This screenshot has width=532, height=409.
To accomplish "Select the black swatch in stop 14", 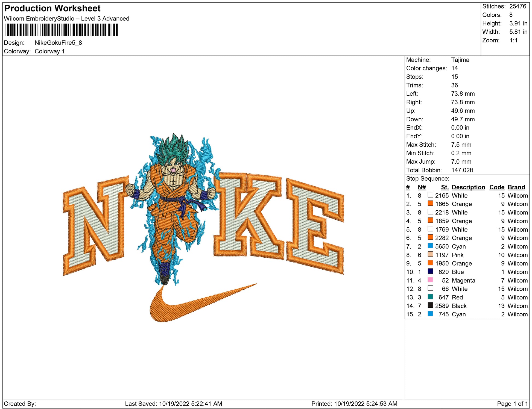I will point(430,305).
